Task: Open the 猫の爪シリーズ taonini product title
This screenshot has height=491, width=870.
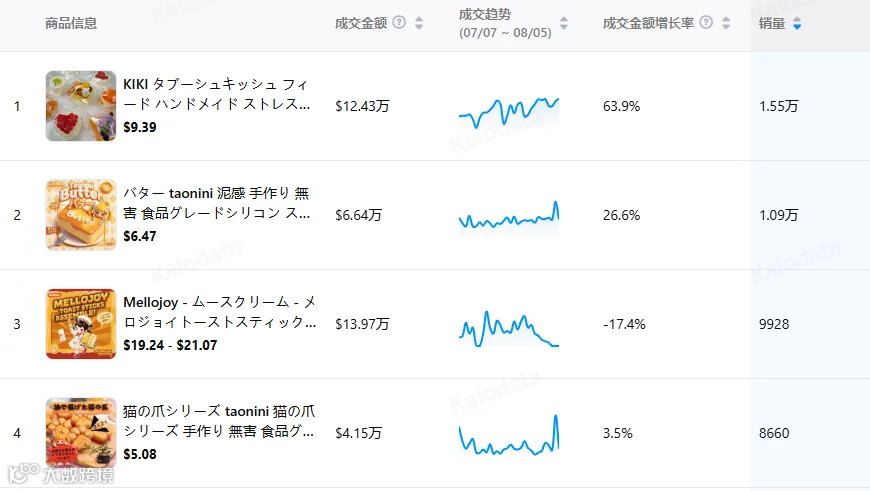Action: tap(219, 421)
